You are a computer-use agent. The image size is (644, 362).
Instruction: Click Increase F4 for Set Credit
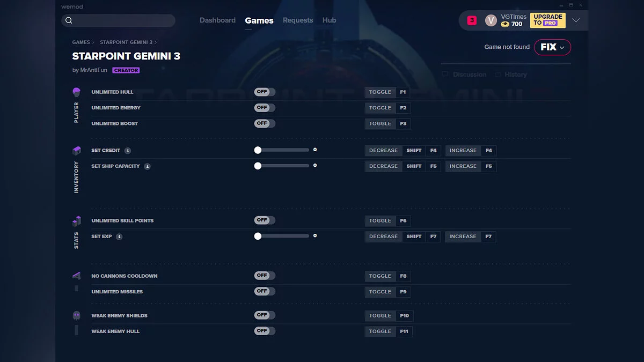click(x=471, y=151)
